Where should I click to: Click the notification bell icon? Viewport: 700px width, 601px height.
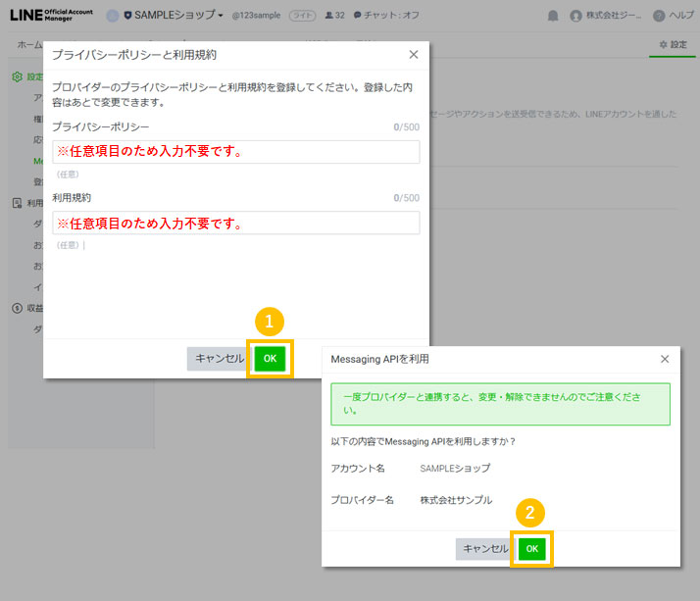click(x=553, y=16)
